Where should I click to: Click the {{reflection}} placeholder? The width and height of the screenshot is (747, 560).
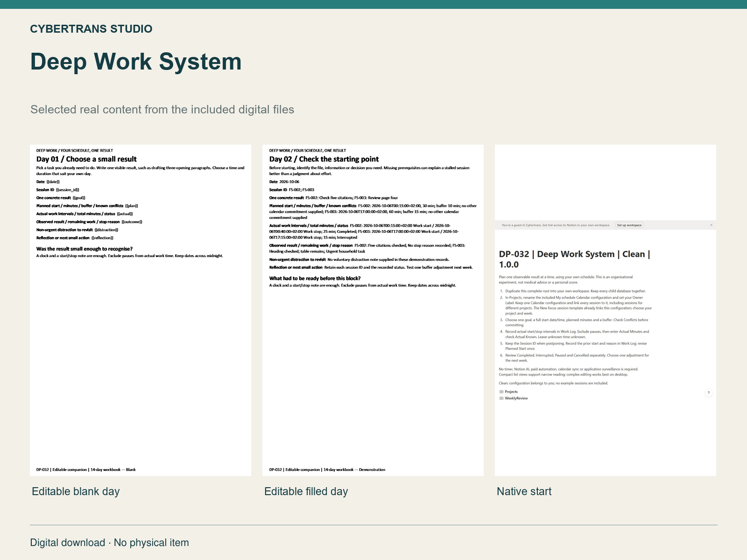click(x=102, y=238)
